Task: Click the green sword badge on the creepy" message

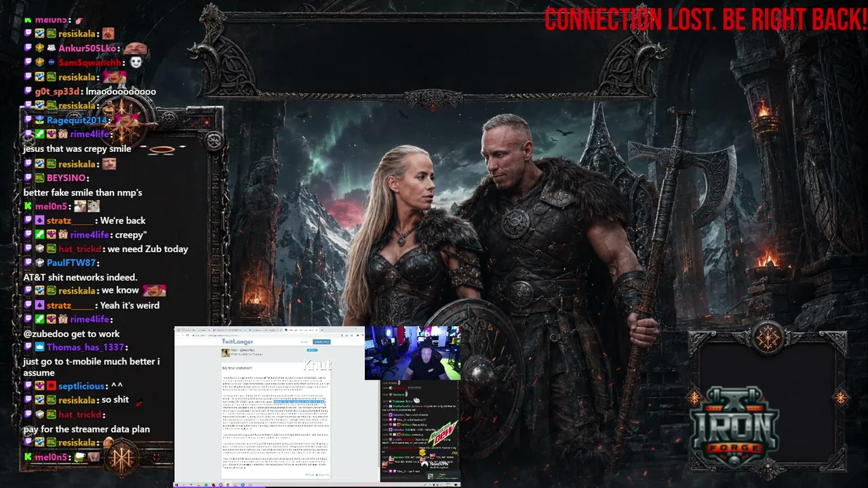Action: [39, 235]
